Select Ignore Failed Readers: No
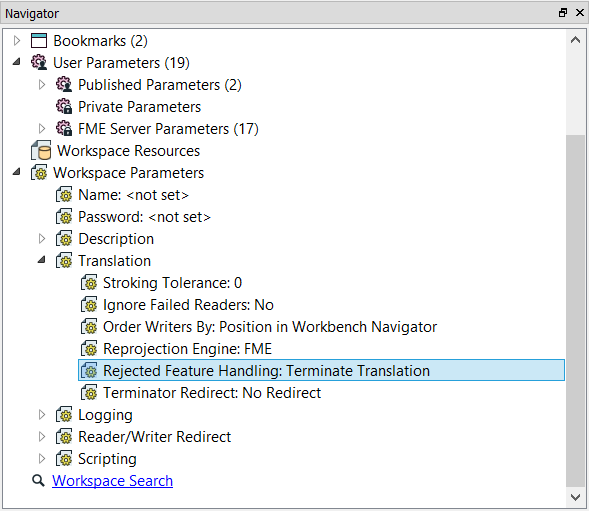The height and width of the screenshot is (511, 589). [188, 305]
